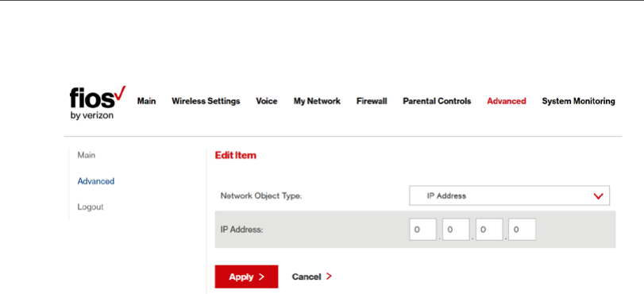
Task: Focus the first IP address octet field
Action: (x=422, y=230)
